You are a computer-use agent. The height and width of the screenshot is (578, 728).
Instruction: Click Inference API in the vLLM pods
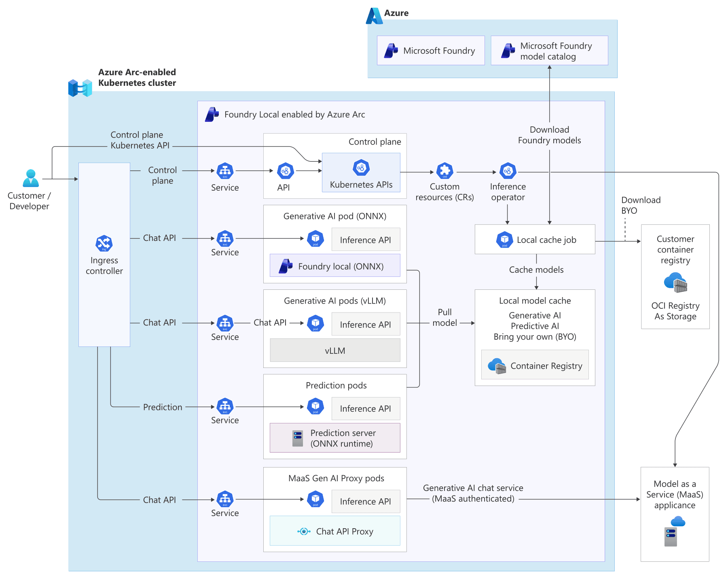366,324
